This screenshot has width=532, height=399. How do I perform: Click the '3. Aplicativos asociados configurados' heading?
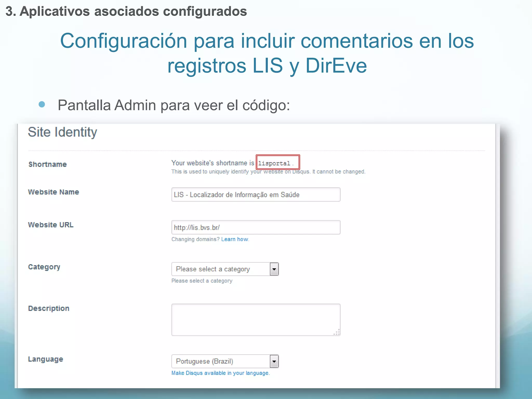126,11
